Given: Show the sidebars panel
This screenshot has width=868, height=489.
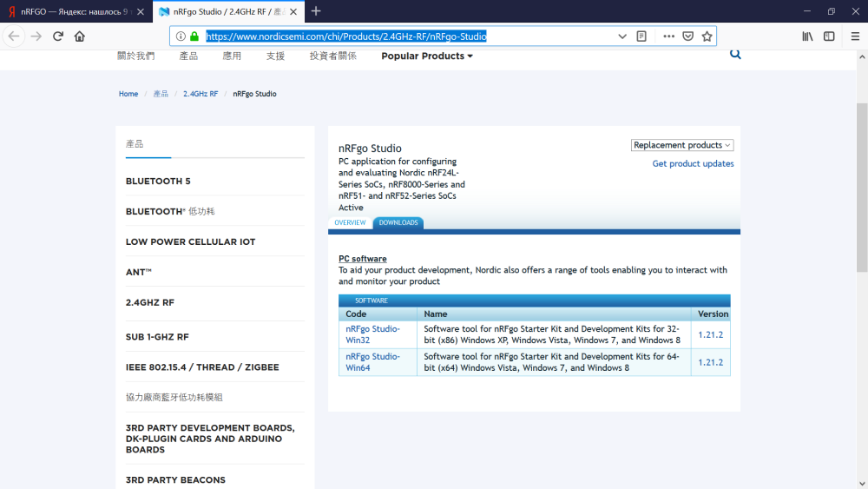Looking at the screenshot, I should click(829, 36).
